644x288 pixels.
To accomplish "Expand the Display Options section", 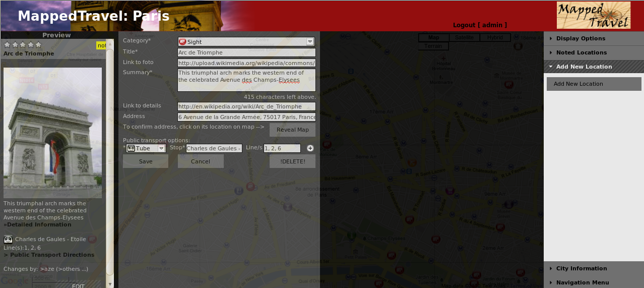I will point(594,38).
